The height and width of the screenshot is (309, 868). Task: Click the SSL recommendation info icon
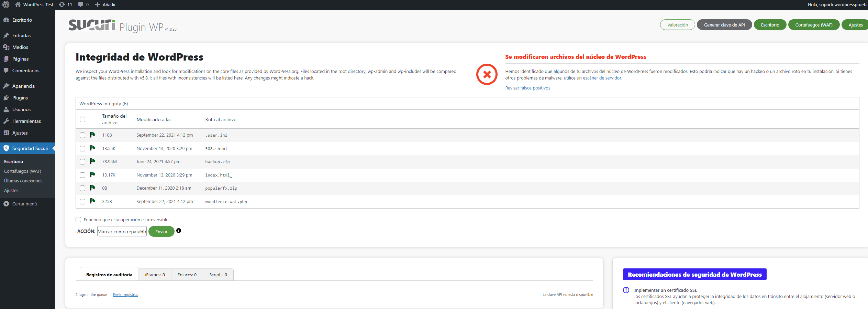(626, 290)
